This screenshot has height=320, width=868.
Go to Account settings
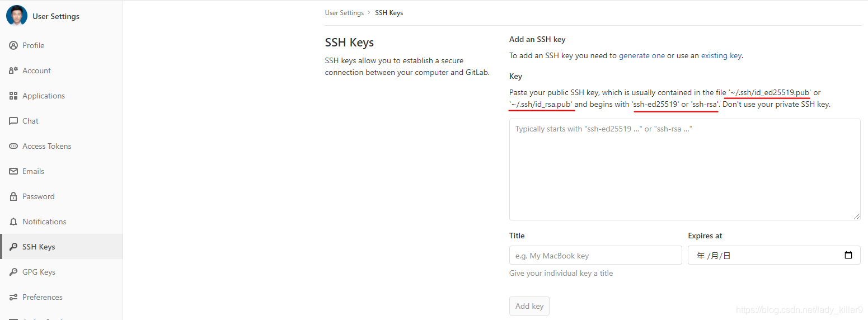(62, 70)
